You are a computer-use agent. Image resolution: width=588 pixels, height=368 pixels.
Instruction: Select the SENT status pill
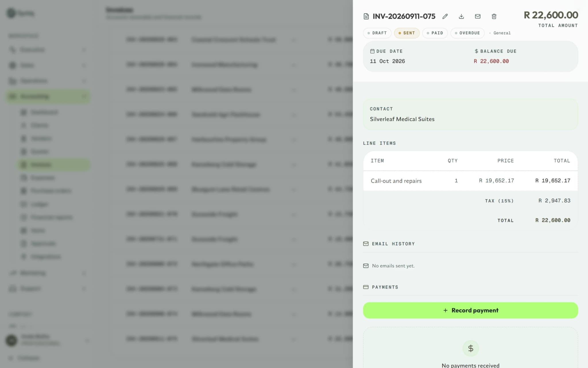pyautogui.click(x=407, y=33)
